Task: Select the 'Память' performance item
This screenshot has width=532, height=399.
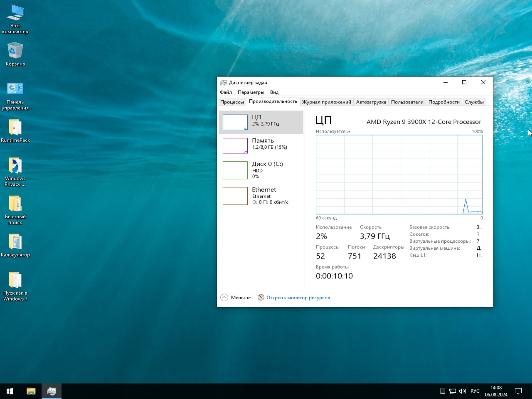Action: click(261, 145)
